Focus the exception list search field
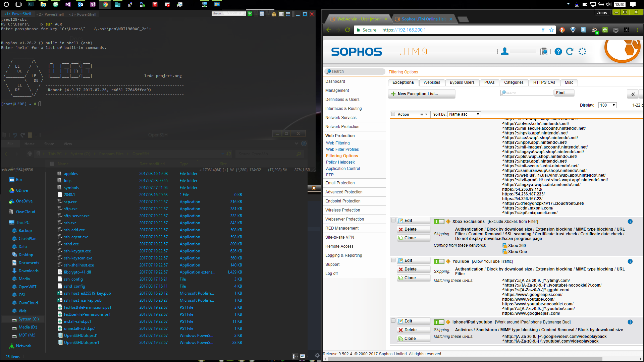The height and width of the screenshot is (362, 644). click(x=527, y=93)
